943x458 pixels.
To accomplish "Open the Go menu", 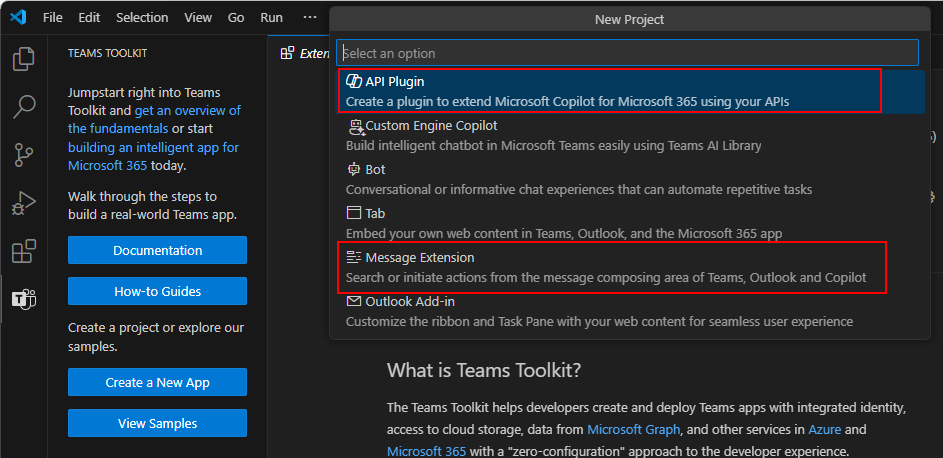I will pyautogui.click(x=236, y=18).
